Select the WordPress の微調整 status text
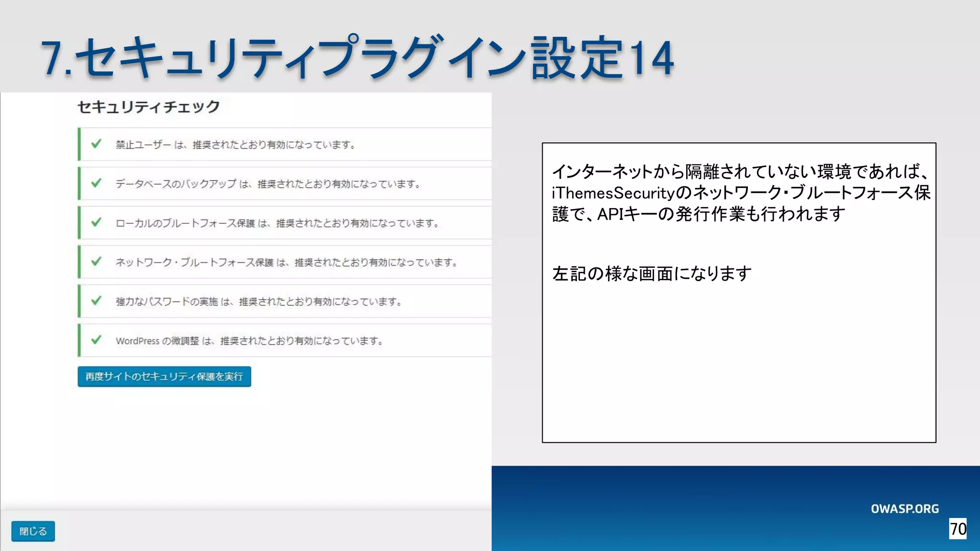Viewport: 980px width, 551px height. pos(249,341)
